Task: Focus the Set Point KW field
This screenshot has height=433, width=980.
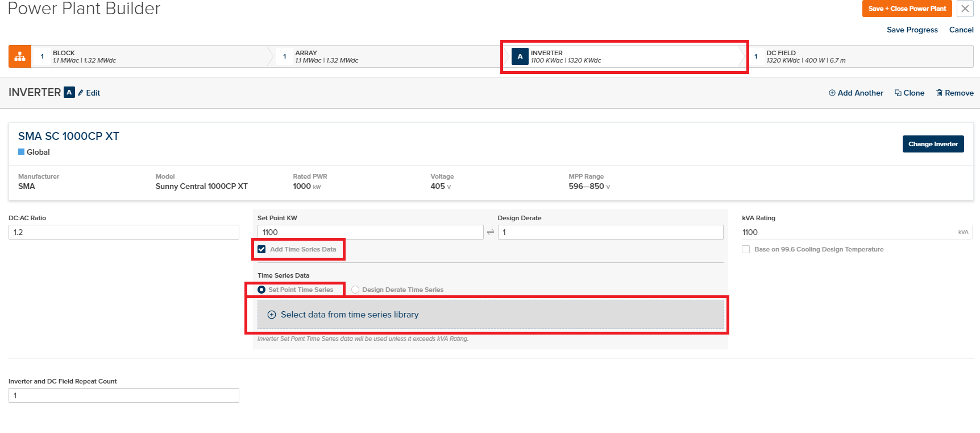Action: [371, 232]
